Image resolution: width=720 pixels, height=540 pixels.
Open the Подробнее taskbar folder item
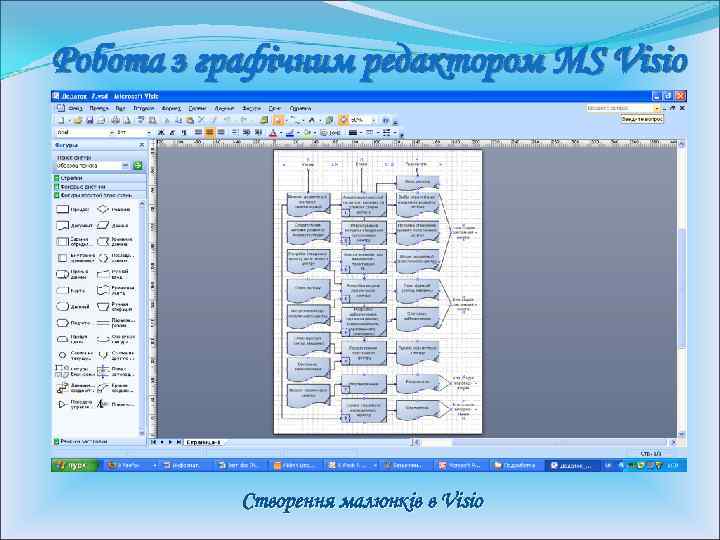516,465
